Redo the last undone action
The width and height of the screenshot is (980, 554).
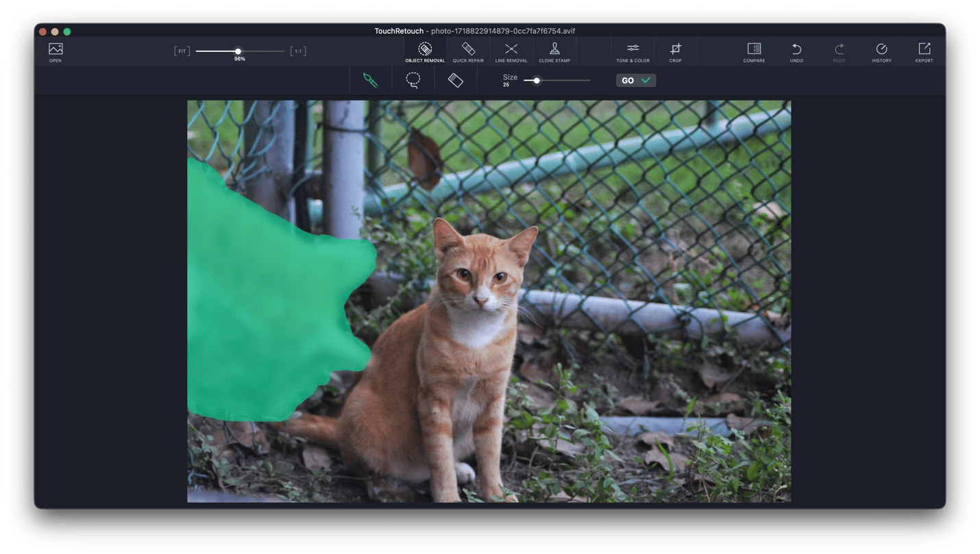click(x=839, y=52)
